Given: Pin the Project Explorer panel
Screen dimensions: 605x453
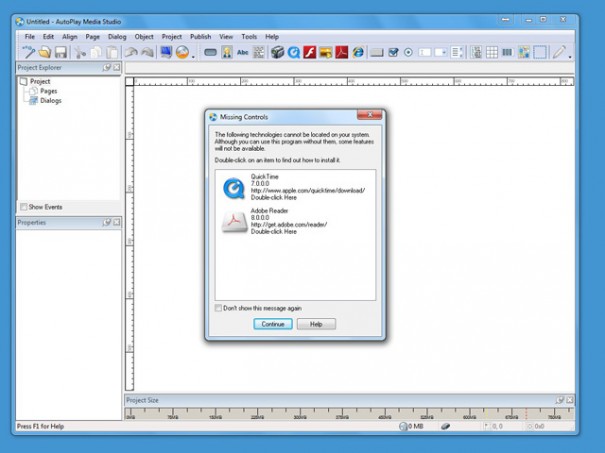Looking at the screenshot, I should click(x=107, y=68).
